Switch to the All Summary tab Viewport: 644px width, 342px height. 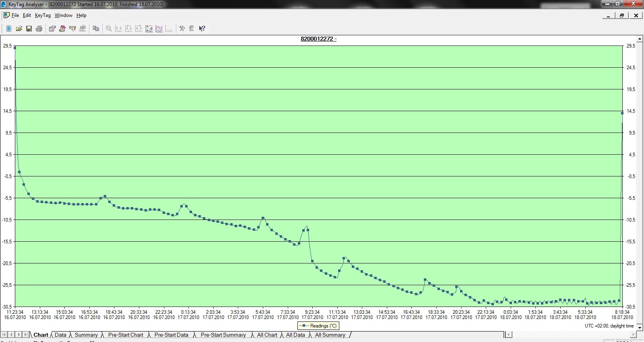point(330,335)
